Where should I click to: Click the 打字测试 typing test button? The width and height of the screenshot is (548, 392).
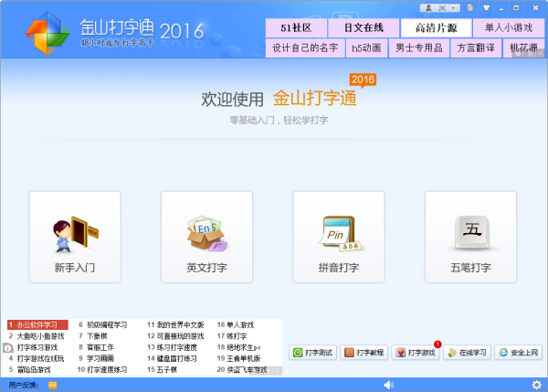312,352
